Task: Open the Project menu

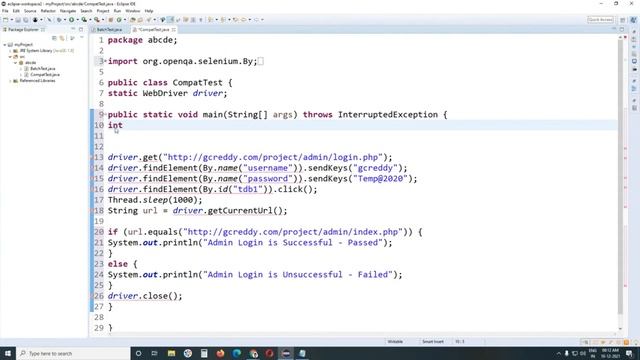Action: point(103,11)
